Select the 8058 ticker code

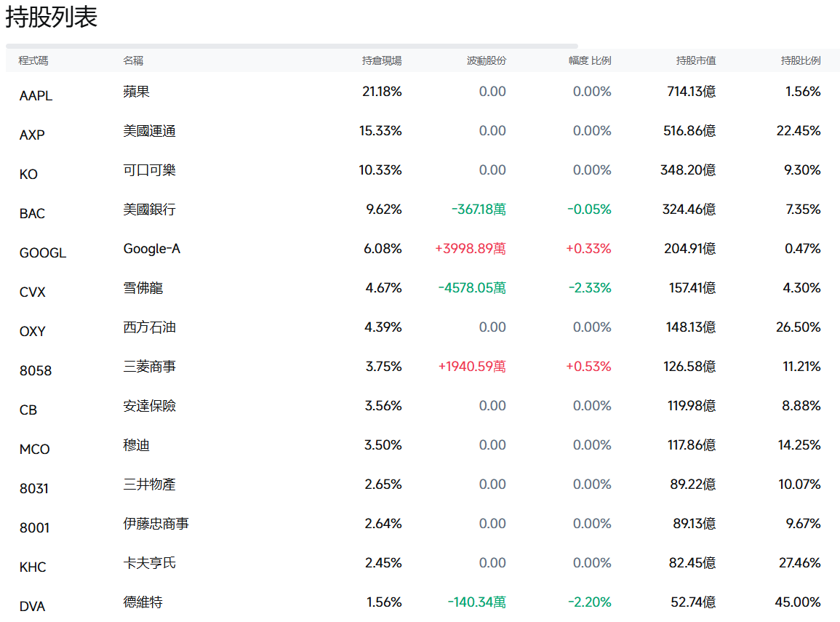[36, 371]
